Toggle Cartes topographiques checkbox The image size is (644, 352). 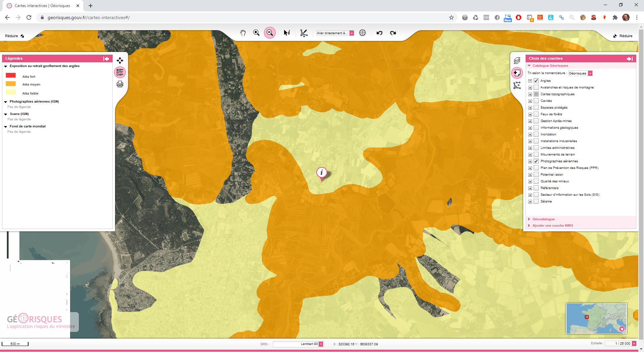(536, 94)
